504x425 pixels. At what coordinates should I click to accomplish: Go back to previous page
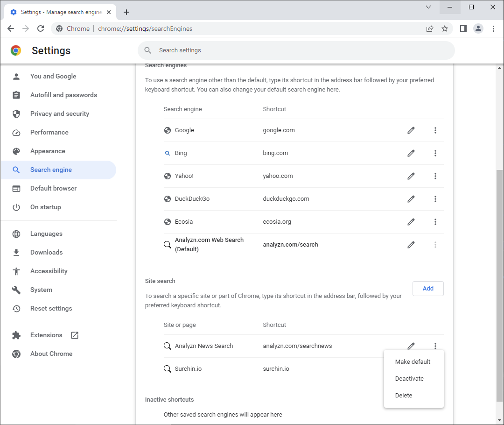coord(11,28)
